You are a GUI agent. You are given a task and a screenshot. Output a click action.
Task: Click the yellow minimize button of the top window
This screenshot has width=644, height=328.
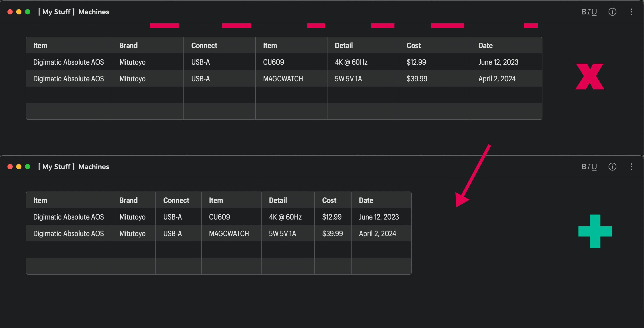coord(19,12)
